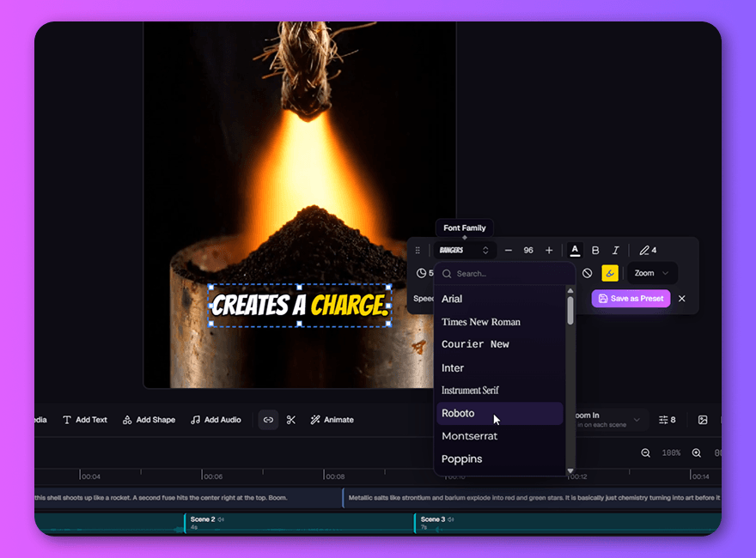Screen dimensions: 756x558
Task: Decrease font size with minus button
Action: click(509, 251)
